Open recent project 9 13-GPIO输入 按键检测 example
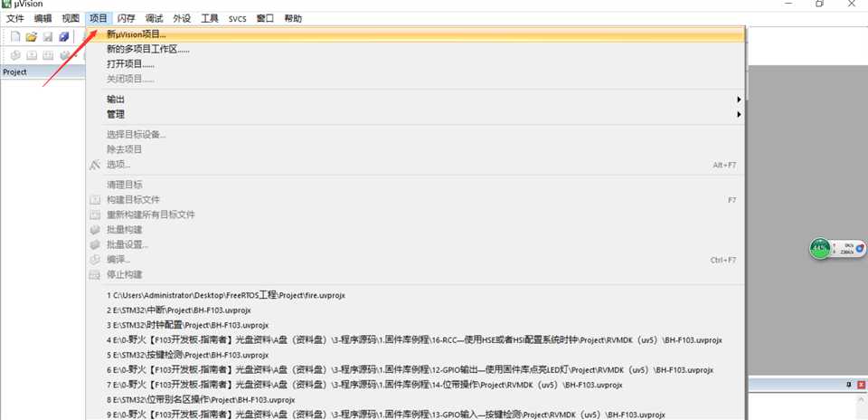This screenshot has width=868, height=420. click(415, 415)
